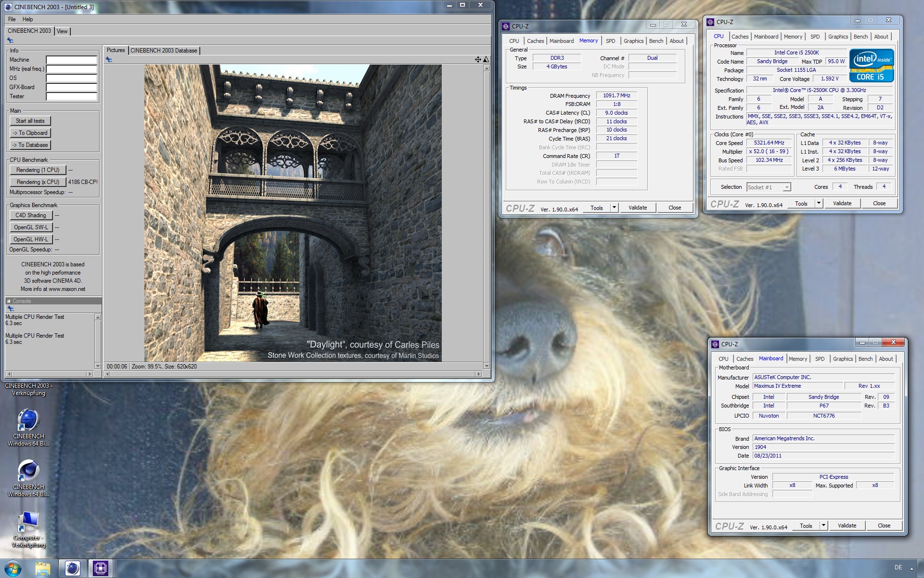Click 4186 CB-CPU result text
This screenshot has height=578, width=924.
pos(83,182)
